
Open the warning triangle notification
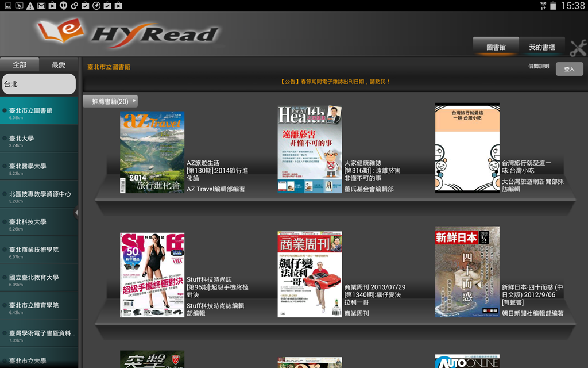coord(30,6)
